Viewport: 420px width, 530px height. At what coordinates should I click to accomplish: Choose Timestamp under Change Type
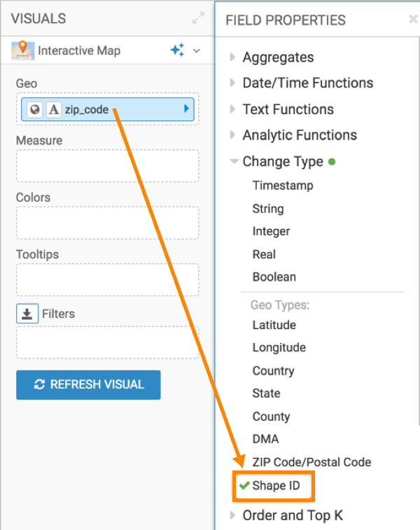click(283, 186)
